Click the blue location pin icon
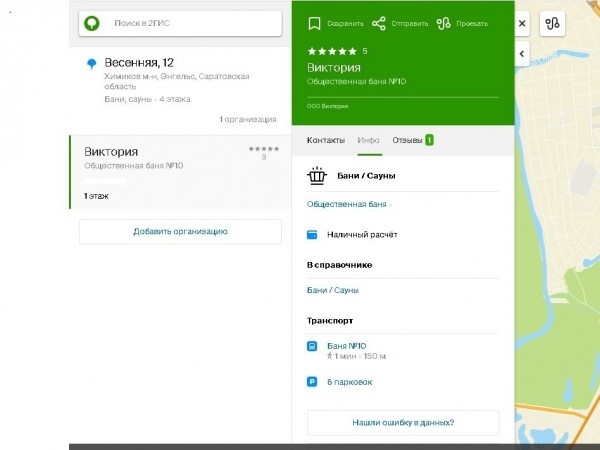The width and height of the screenshot is (600, 450). 91,64
